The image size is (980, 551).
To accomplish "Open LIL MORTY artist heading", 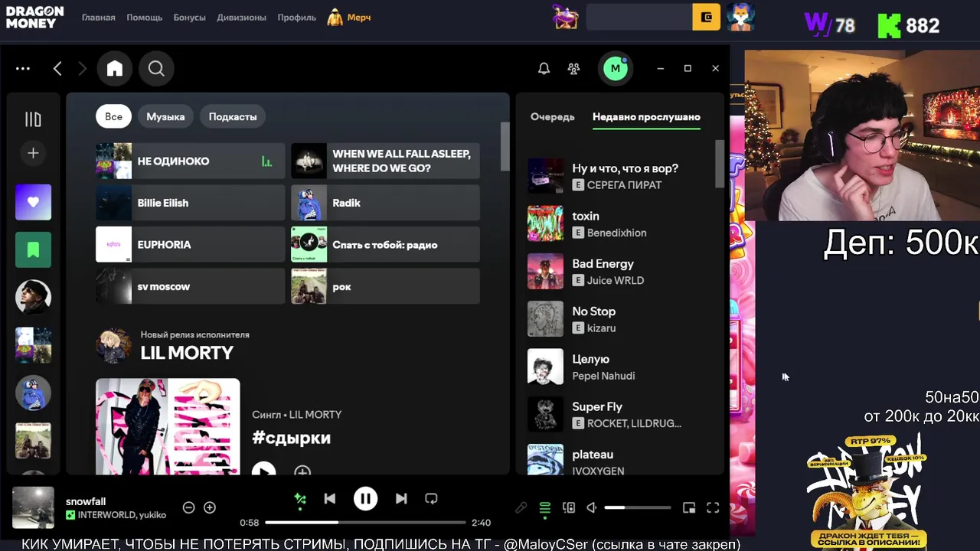I will [x=187, y=353].
